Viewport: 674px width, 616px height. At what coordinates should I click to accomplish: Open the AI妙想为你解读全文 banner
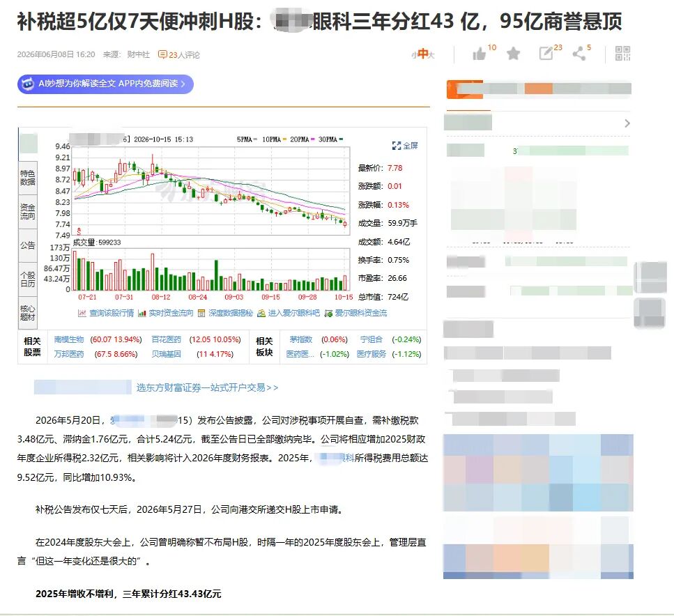[105, 84]
